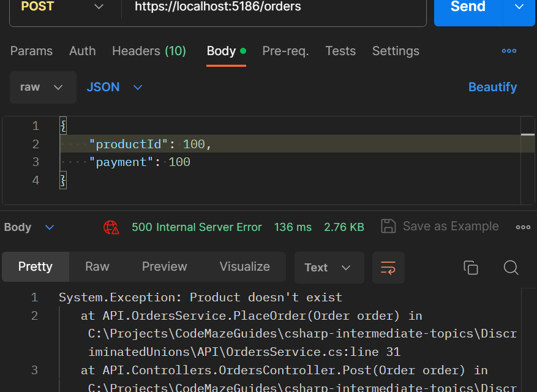Open the Text response format dropdown
The width and height of the screenshot is (537, 392).
coord(329,268)
